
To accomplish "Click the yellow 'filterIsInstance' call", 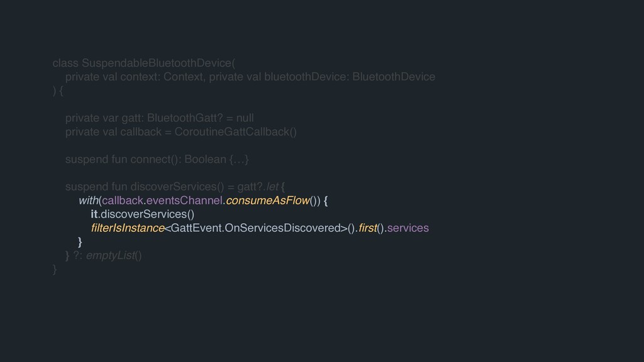I will (127, 228).
